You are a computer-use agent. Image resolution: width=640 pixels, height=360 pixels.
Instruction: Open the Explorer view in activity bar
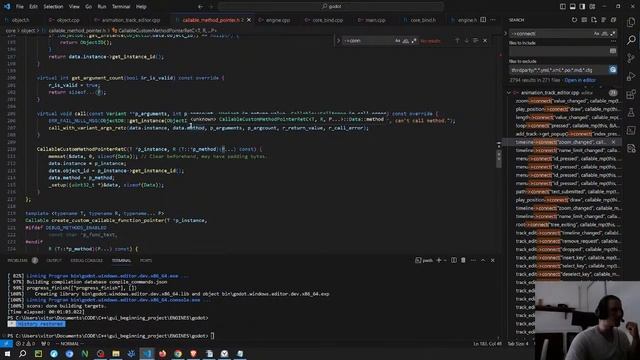tap(631, 22)
